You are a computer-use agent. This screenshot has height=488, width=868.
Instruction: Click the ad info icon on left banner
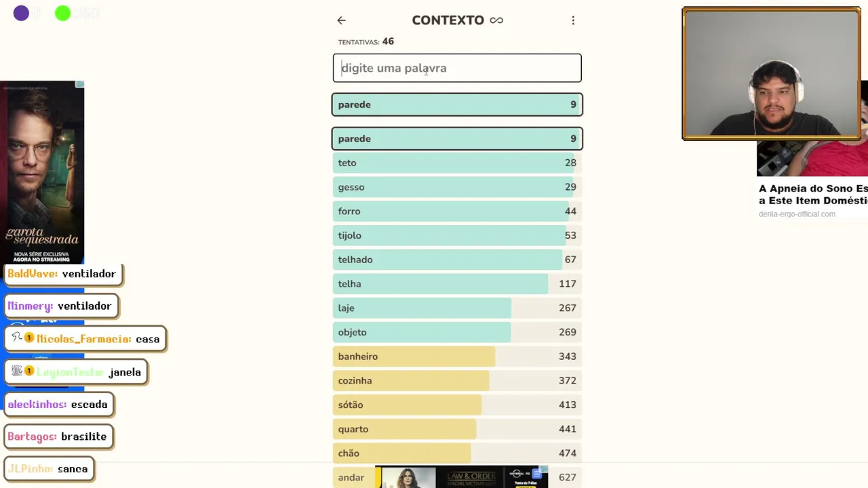point(79,85)
